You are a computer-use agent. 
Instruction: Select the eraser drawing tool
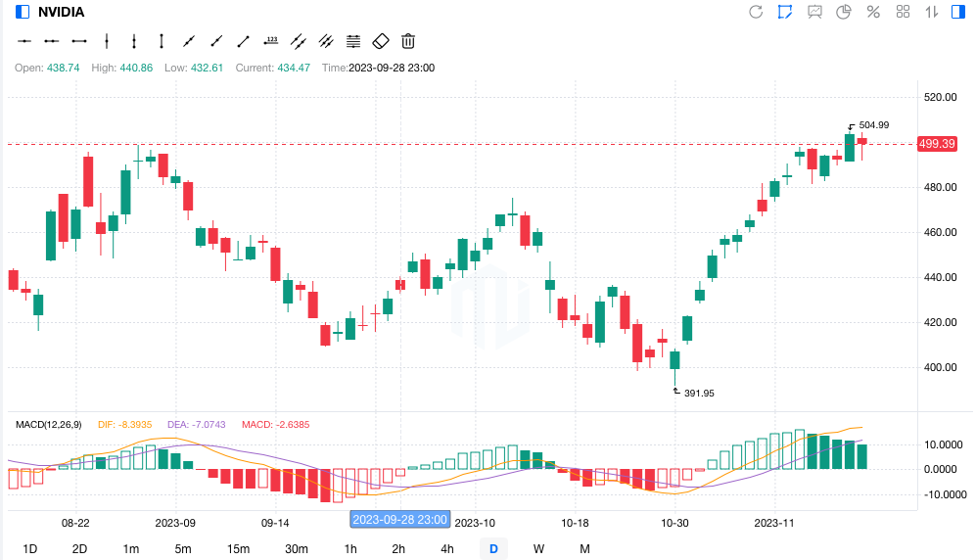point(382,41)
